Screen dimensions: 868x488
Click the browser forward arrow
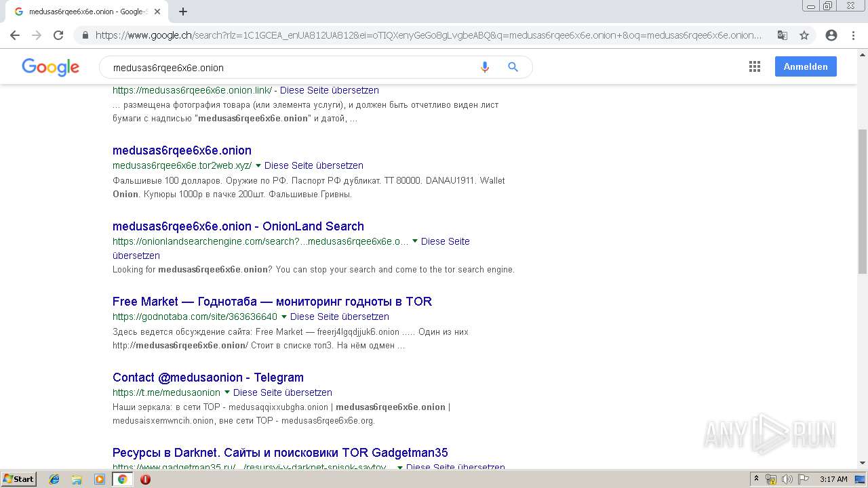click(x=37, y=35)
